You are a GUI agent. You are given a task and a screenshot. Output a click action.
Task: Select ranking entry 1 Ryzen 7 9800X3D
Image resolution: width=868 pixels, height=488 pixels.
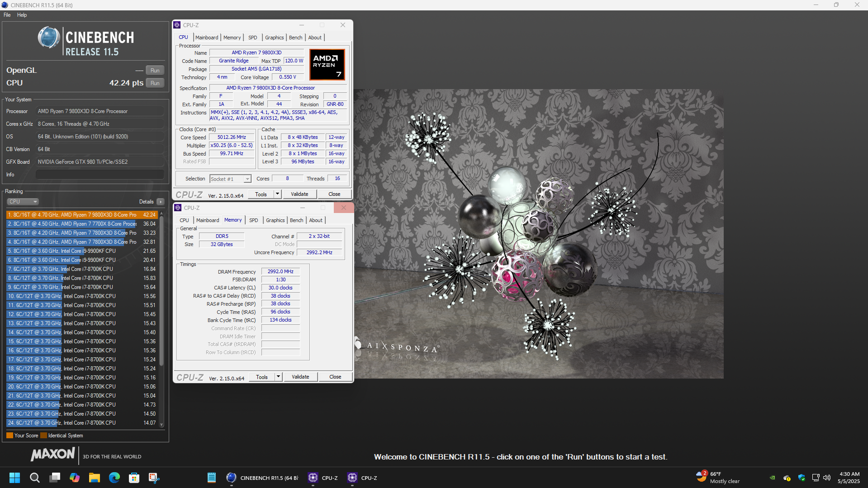point(82,215)
